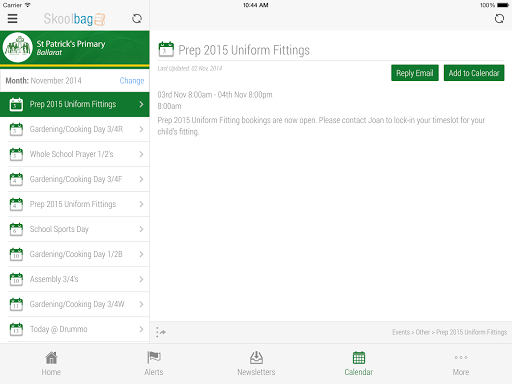Click calendar icon beside the event title heading
Screen dimensions: 512x384
tap(166, 49)
